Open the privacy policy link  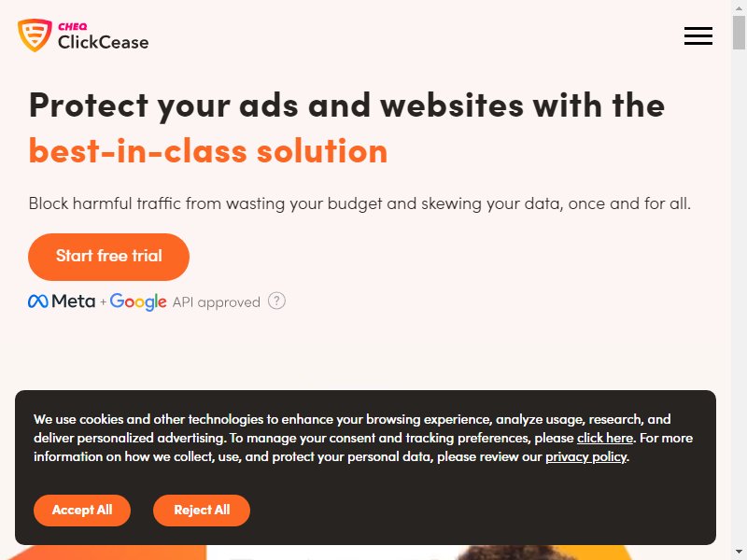click(x=586, y=457)
